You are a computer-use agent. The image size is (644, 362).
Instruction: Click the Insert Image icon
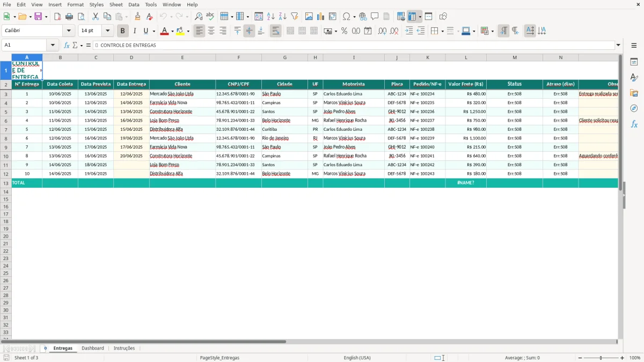[x=309, y=17]
